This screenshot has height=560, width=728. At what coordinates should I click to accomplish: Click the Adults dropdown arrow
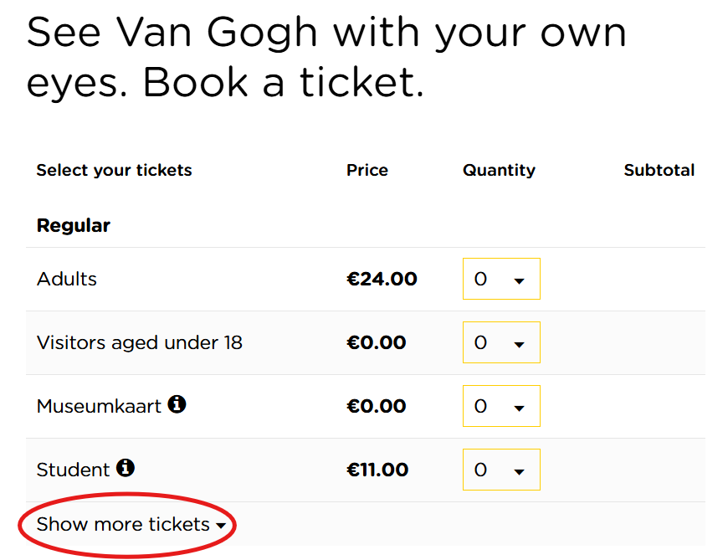(519, 281)
